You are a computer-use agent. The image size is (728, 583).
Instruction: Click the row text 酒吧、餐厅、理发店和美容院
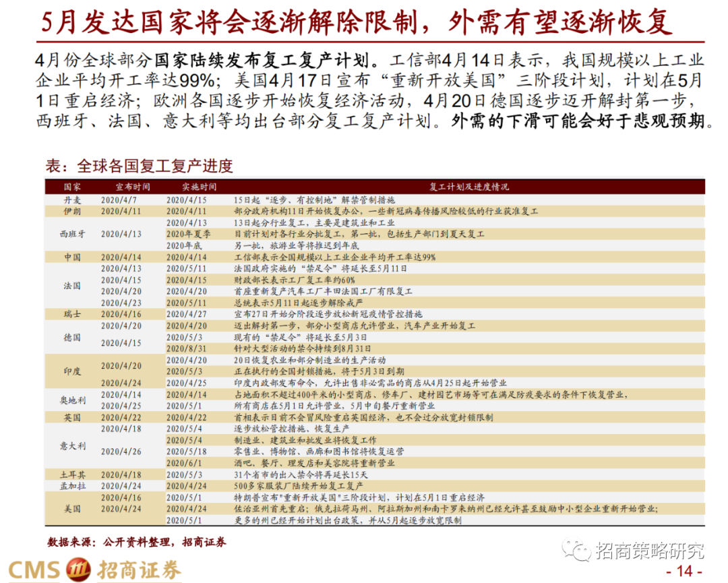coord(314,463)
